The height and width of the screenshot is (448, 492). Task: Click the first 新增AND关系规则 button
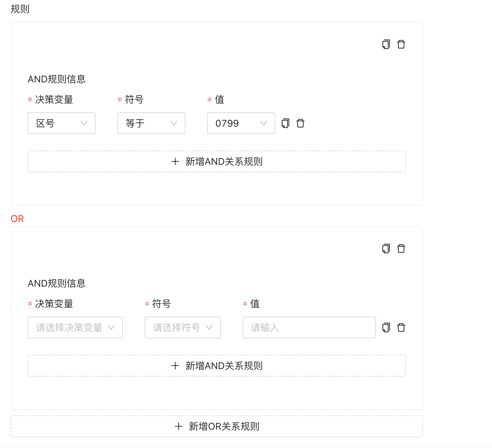217,161
